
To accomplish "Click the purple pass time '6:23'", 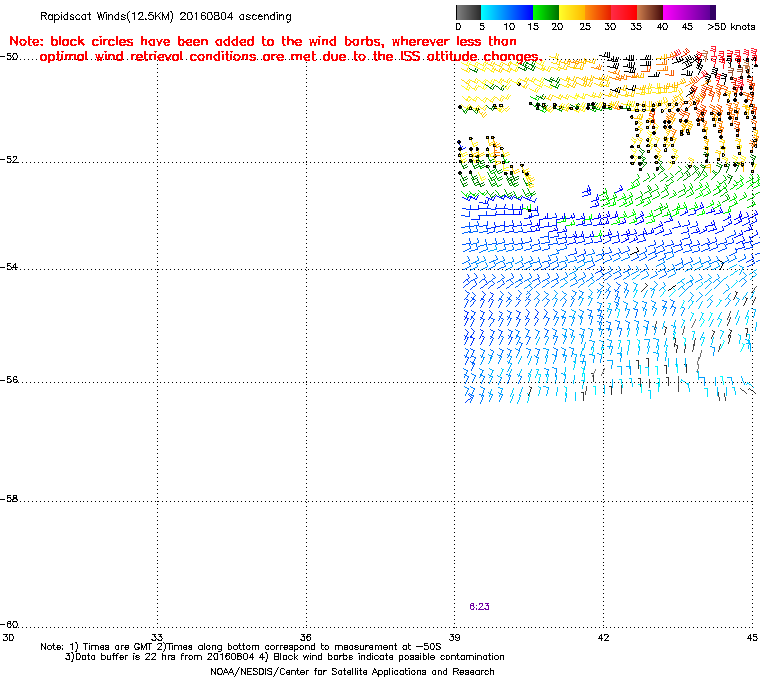I will pyautogui.click(x=479, y=607).
